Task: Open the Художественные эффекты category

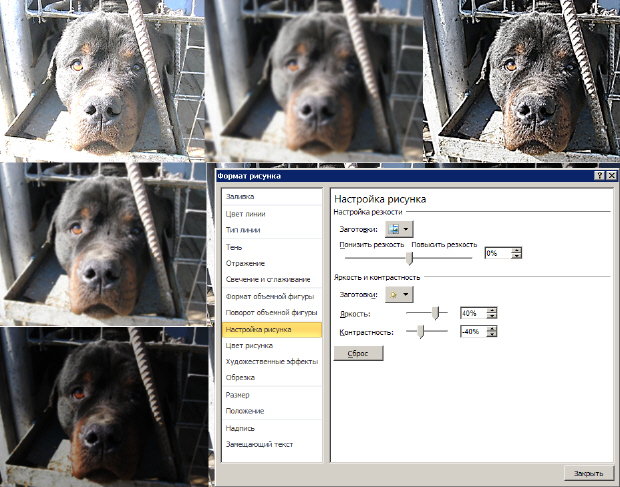Action: [x=272, y=361]
